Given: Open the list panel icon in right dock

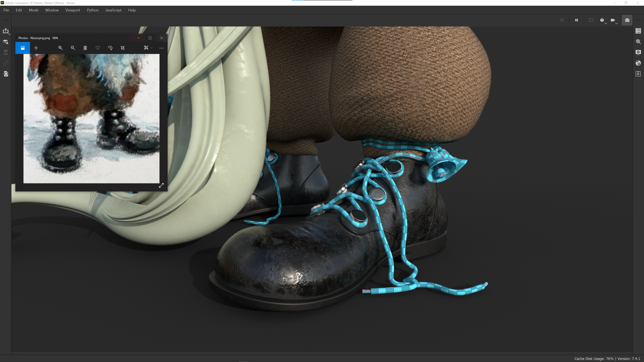Looking at the screenshot, I should pyautogui.click(x=638, y=31).
